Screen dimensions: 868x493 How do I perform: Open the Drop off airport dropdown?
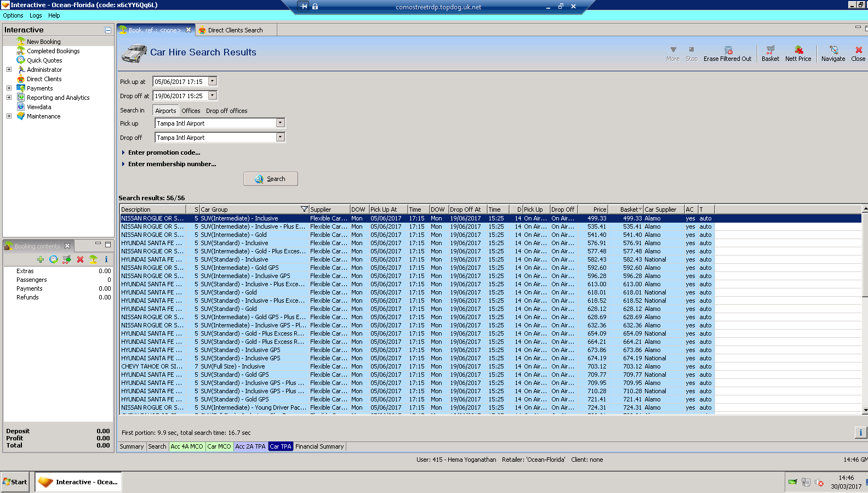click(280, 137)
